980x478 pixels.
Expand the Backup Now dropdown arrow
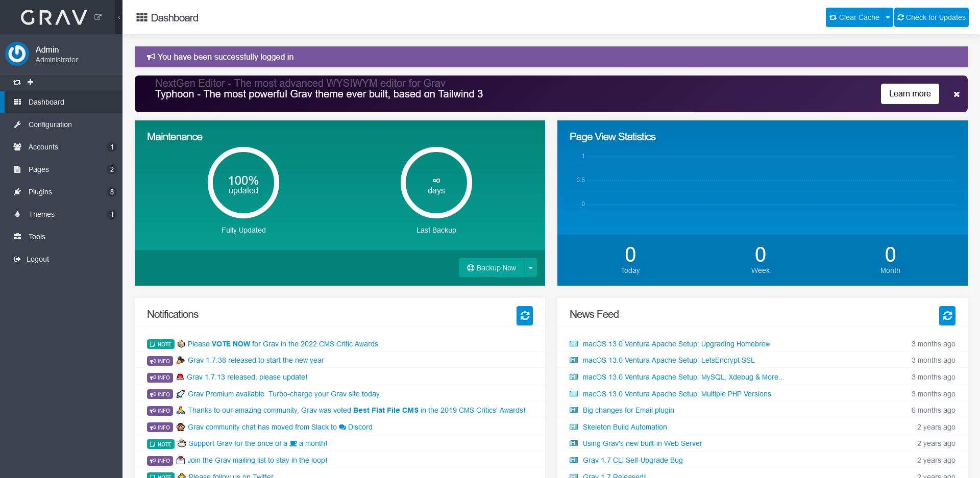coord(530,268)
